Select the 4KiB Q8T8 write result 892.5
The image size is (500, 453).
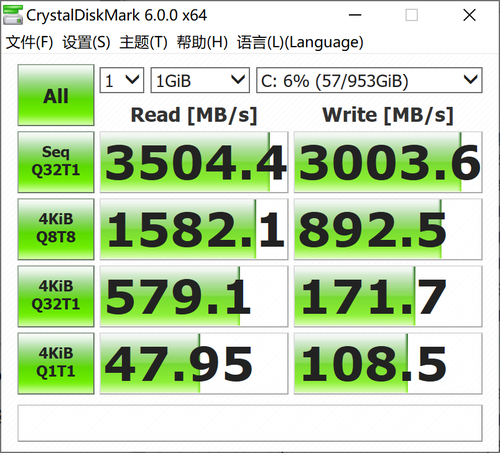pos(388,229)
